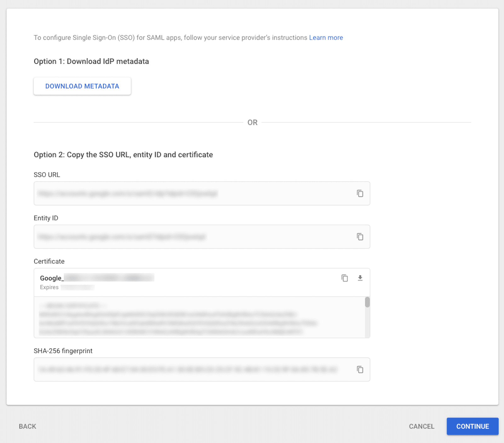Copy the SSO URL to clipboard
The image size is (504, 443).
pos(359,194)
